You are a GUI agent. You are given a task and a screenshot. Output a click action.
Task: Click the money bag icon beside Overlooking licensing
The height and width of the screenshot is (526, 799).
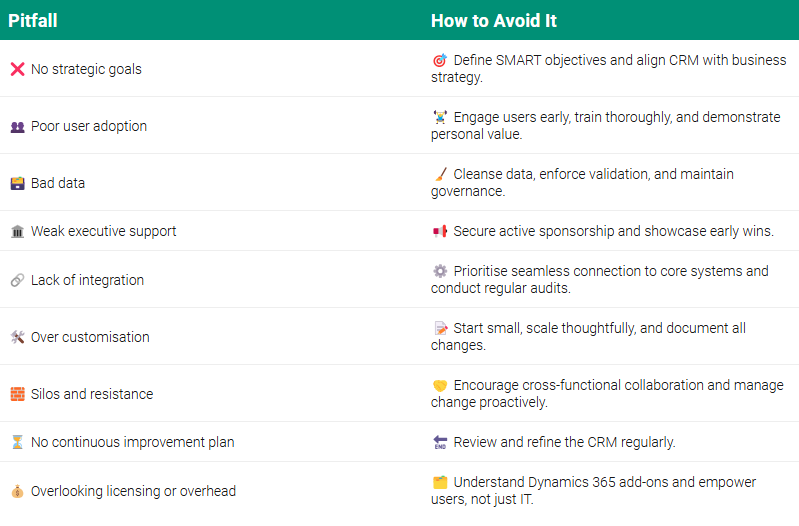coord(17,492)
